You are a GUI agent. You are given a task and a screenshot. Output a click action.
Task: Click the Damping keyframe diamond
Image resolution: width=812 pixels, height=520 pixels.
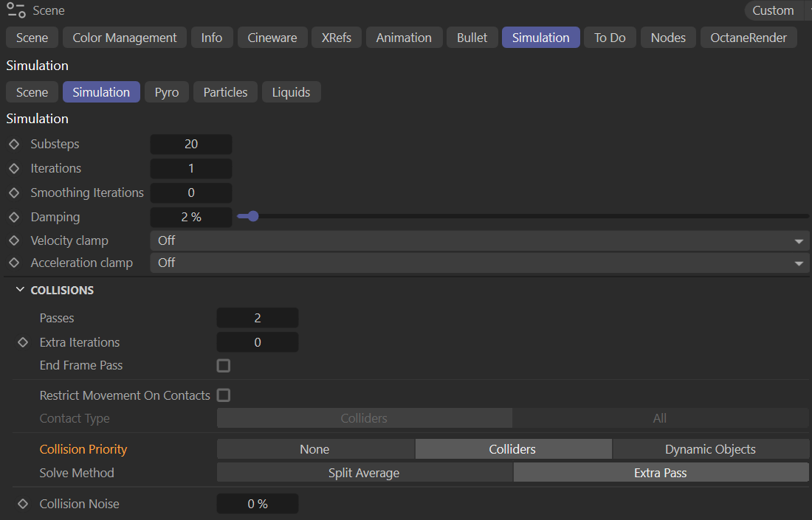pos(13,218)
